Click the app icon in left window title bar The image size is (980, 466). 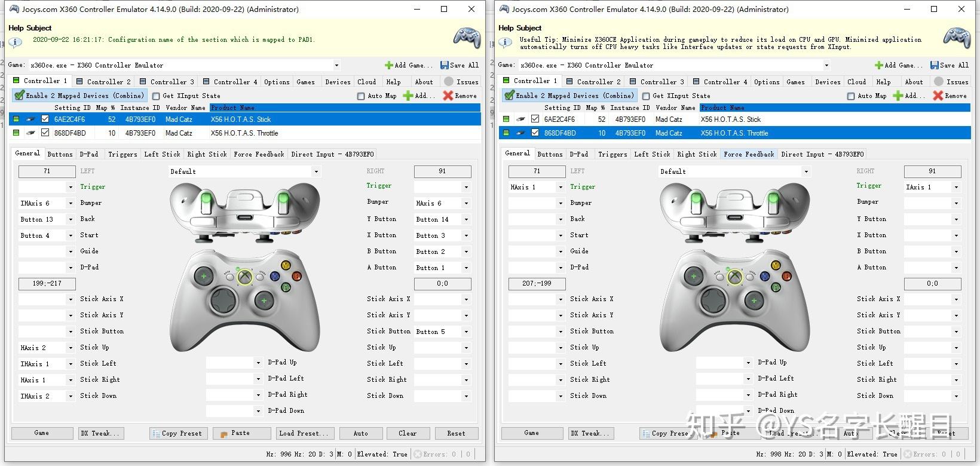(x=14, y=9)
